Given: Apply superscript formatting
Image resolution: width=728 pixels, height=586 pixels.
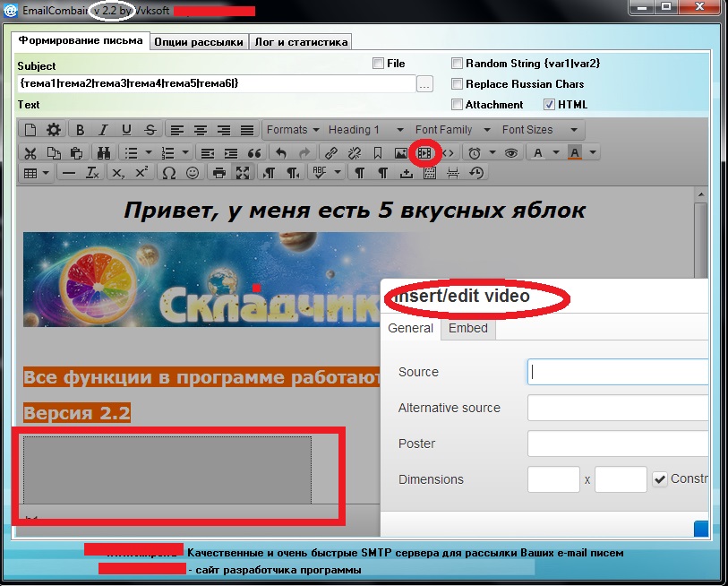Looking at the screenshot, I should pyautogui.click(x=141, y=173).
